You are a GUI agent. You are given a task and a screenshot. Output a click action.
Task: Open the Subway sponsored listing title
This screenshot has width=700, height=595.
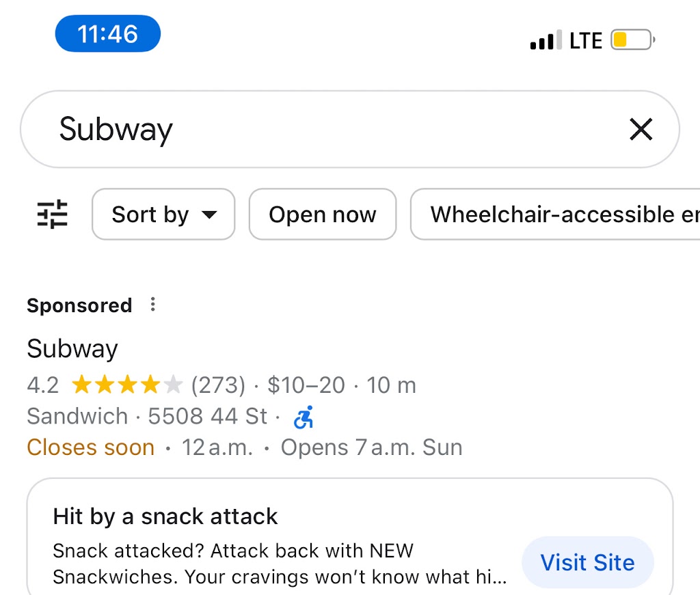coord(72,349)
